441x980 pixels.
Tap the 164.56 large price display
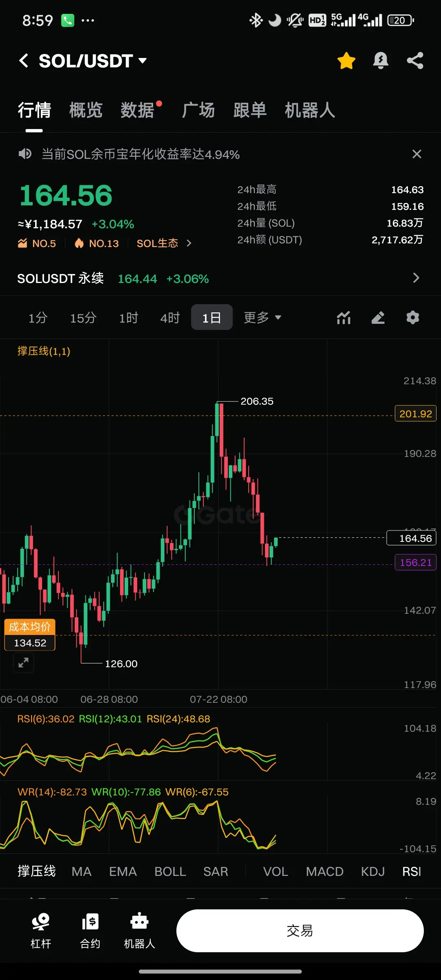pyautogui.click(x=66, y=195)
